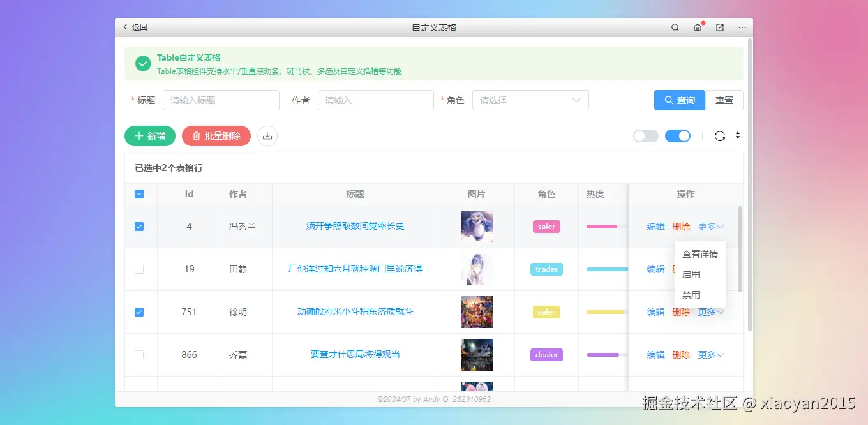The image size is (868, 425).
Task: Click select-all checkbox in the table header
Action: (140, 193)
